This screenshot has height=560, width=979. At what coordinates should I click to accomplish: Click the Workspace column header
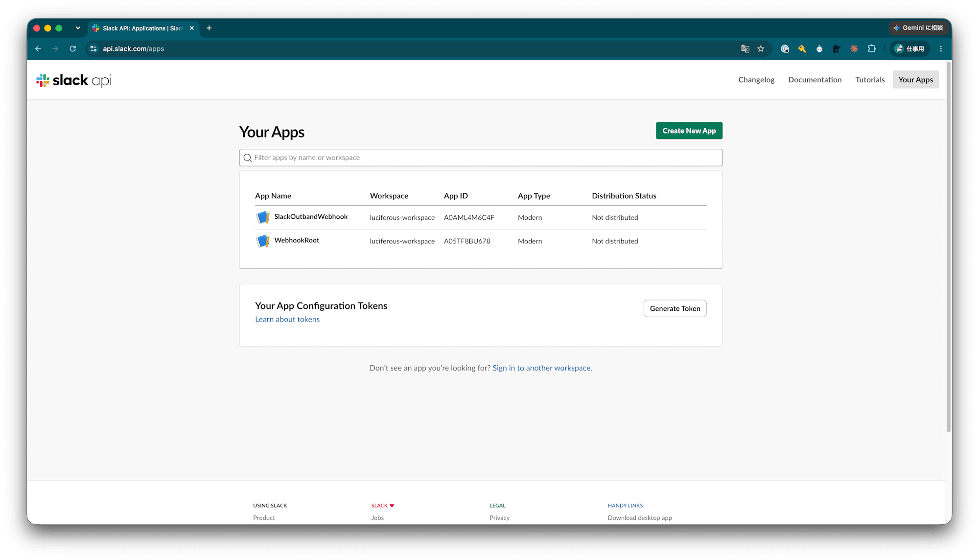(389, 196)
